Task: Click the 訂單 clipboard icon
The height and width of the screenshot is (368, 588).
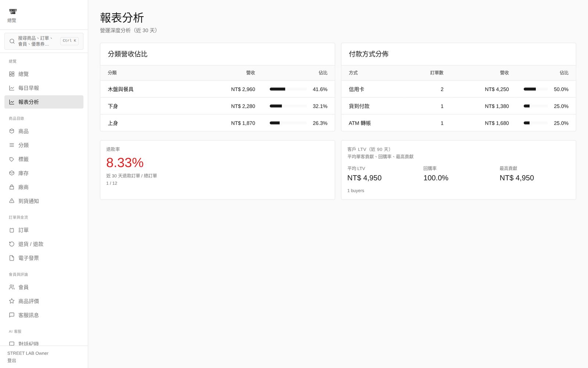Action: point(12,230)
